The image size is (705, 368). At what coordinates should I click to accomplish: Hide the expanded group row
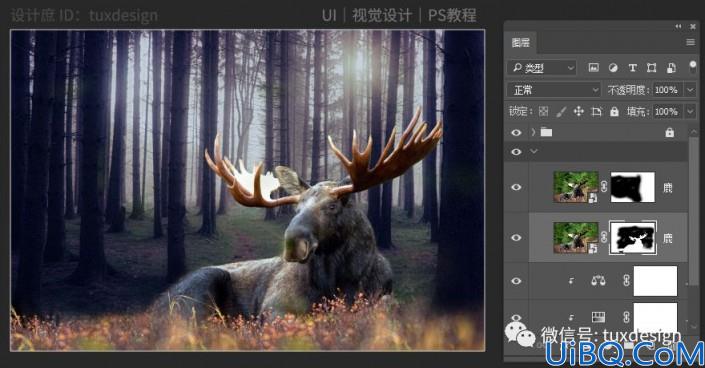[x=516, y=152]
